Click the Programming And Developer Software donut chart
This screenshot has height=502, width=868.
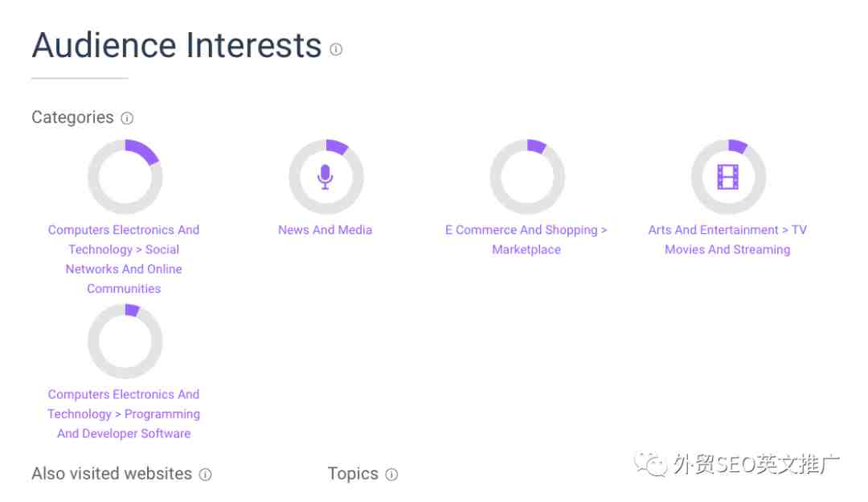coord(125,341)
